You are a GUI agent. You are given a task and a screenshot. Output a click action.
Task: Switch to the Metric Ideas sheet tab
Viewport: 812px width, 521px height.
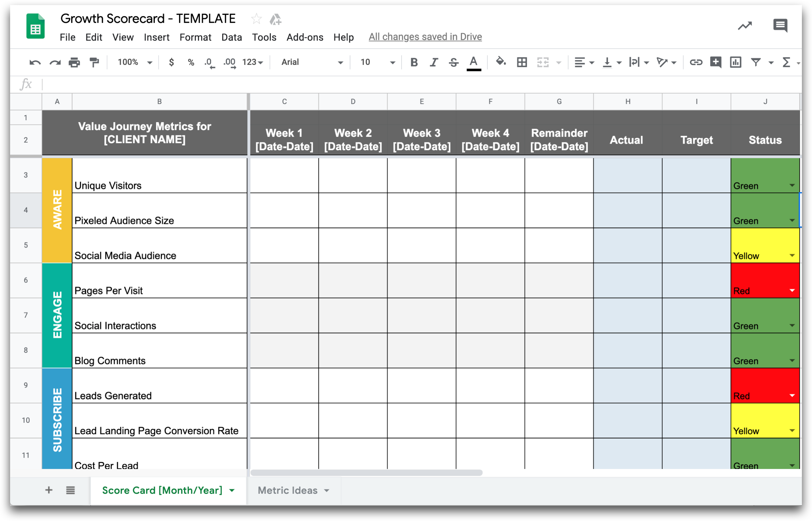coord(287,490)
